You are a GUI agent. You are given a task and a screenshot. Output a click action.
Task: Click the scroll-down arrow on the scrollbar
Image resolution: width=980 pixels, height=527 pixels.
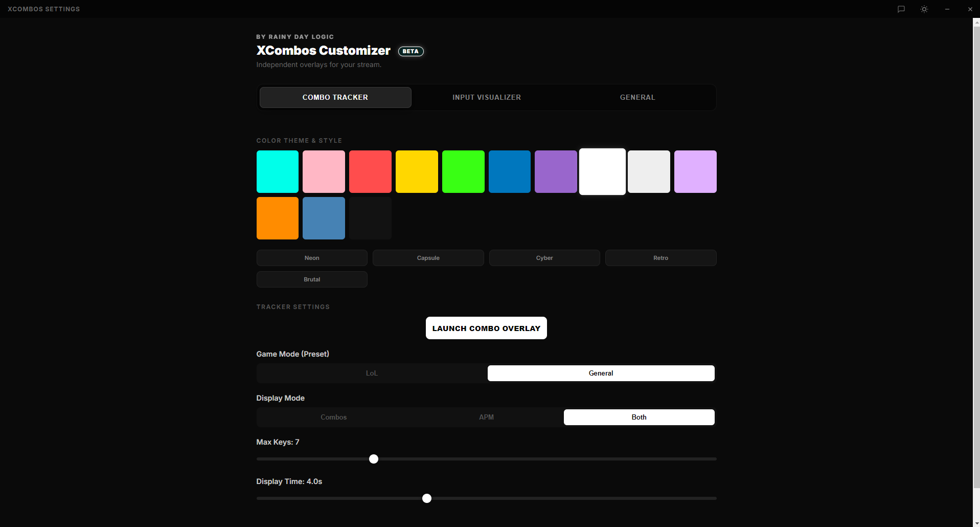pos(975,522)
